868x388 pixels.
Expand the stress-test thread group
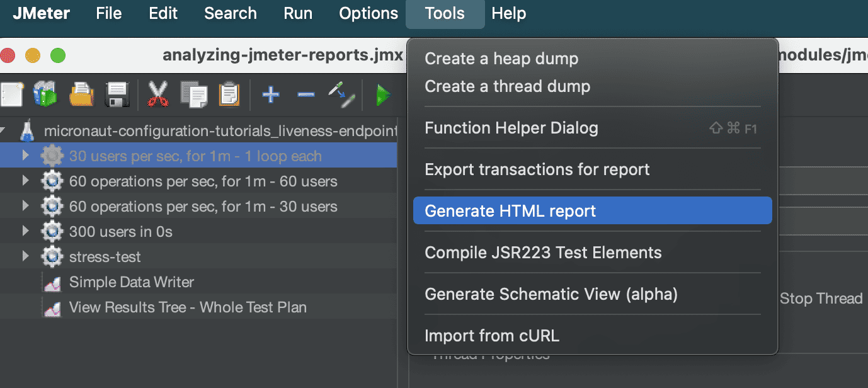click(25, 256)
